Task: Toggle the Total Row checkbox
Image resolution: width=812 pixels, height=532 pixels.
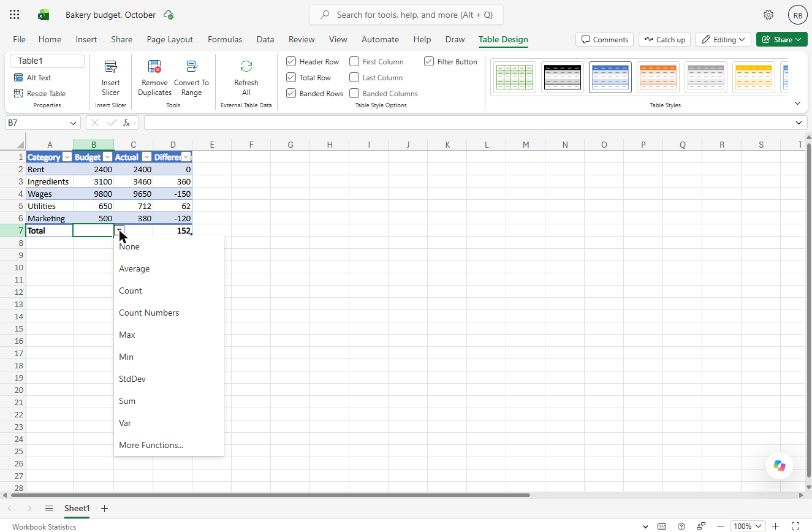Action: click(291, 77)
